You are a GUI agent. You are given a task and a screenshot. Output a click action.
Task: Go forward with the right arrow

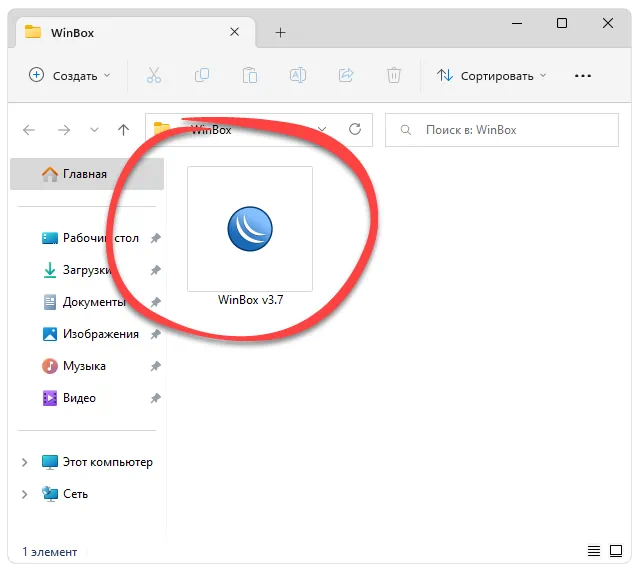click(x=64, y=130)
